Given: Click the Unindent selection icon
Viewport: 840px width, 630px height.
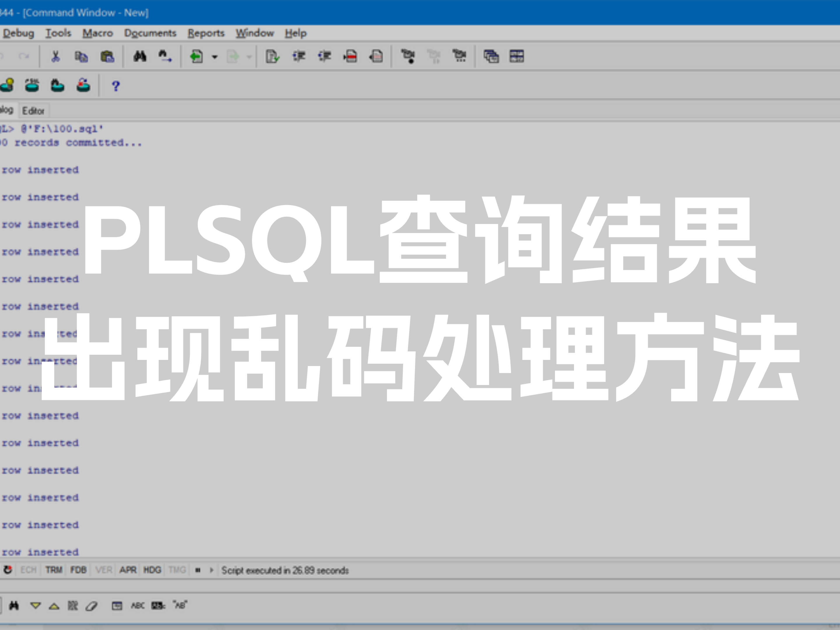Looking at the screenshot, I should tap(324, 57).
